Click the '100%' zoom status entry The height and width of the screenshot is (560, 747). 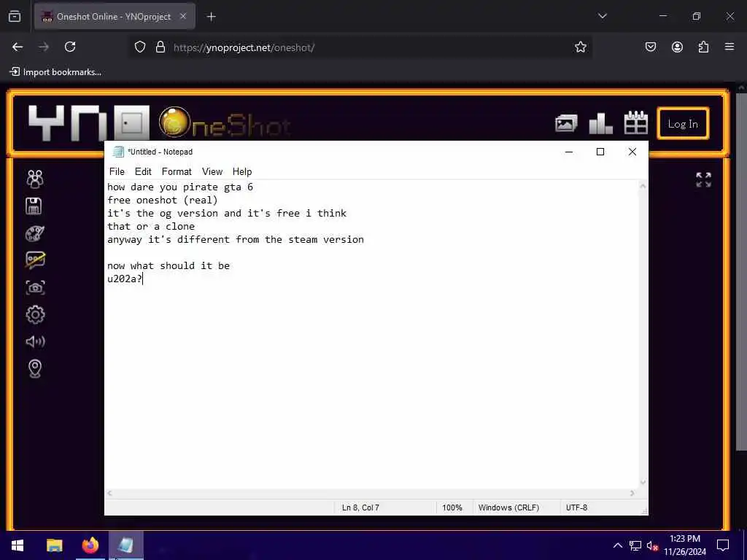452,507
